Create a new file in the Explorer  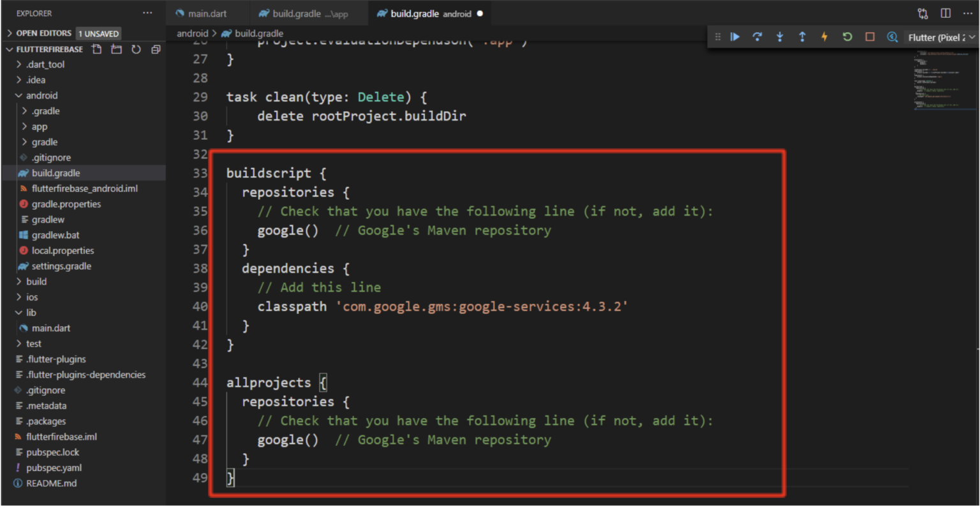[x=97, y=49]
